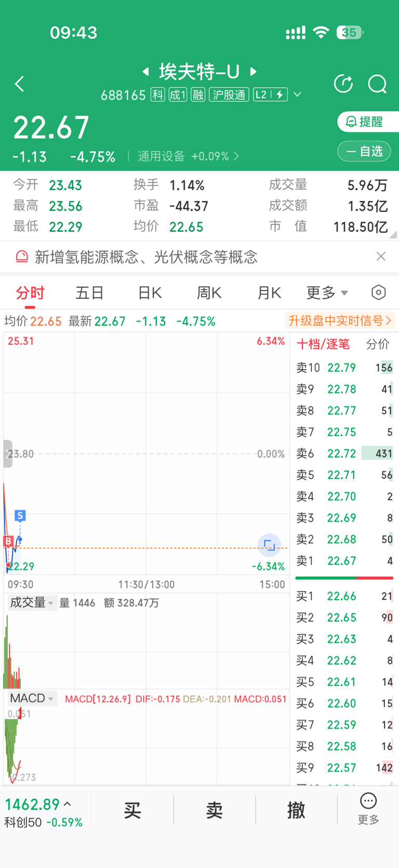Select 十档/逐笔 order book tab

click(323, 344)
